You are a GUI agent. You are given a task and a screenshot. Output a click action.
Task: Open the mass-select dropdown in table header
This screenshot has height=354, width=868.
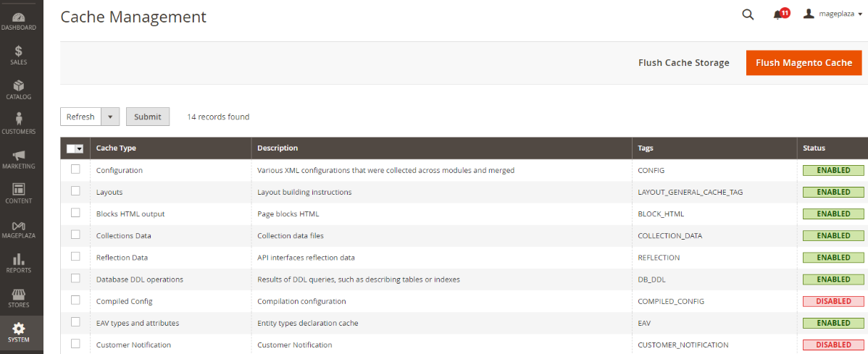click(80, 149)
